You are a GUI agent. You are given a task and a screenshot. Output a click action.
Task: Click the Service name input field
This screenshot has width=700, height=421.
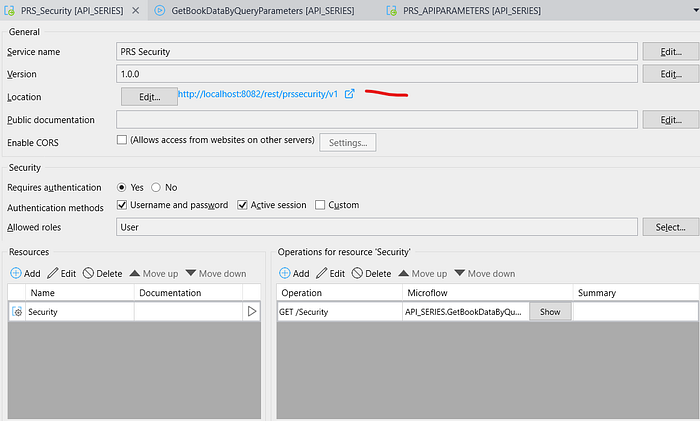(376, 51)
